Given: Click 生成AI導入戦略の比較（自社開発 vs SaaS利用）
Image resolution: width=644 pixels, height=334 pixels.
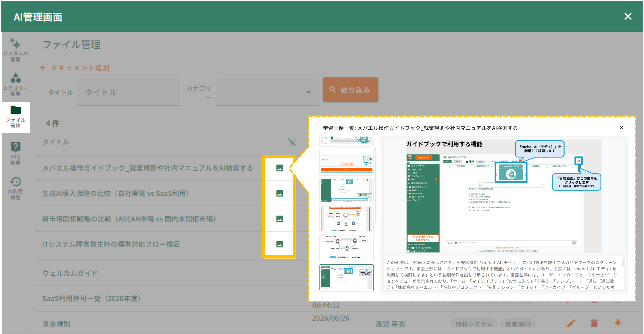Looking at the screenshot, I should tap(116, 193).
